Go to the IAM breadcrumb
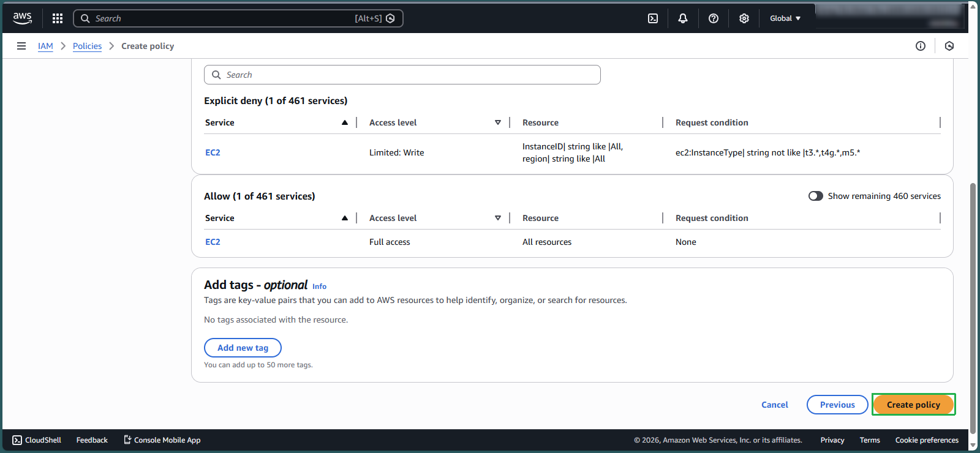This screenshot has height=453, width=980. (x=45, y=46)
